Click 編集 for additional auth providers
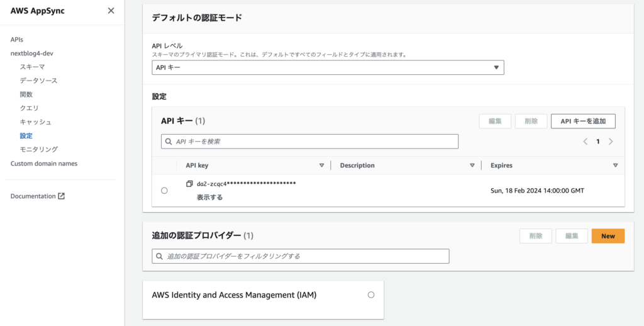Screen dimensions: 644x326 pos(572,236)
